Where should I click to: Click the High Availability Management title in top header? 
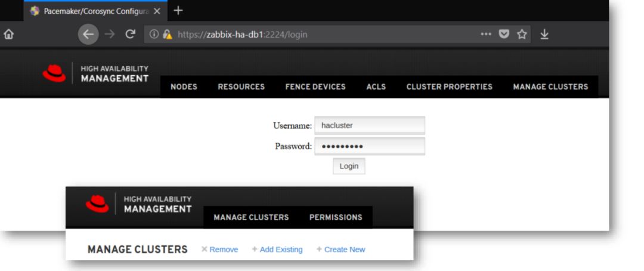point(114,73)
